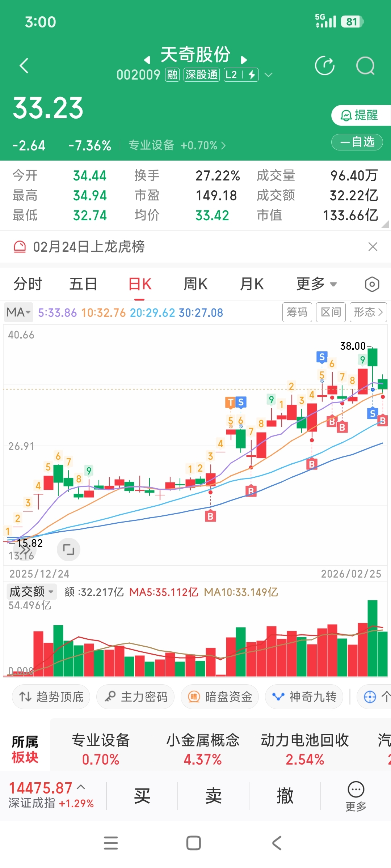The height and width of the screenshot is (868, 391).
Task: Tap the 所属板块 label
Action: [25, 749]
